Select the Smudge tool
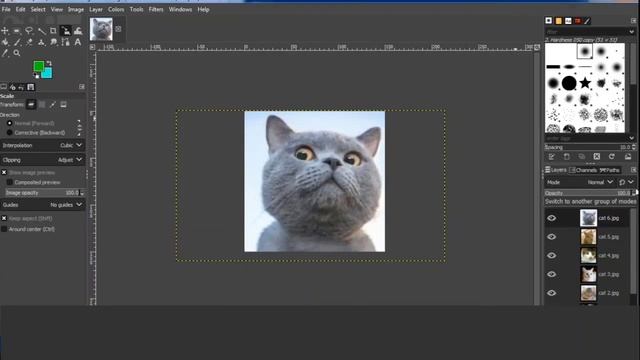The width and height of the screenshot is (640, 360). [x=53, y=42]
